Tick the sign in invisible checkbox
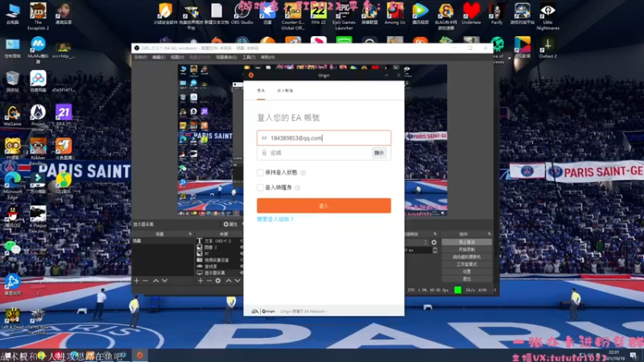This screenshot has height=362, width=644. coord(260,187)
